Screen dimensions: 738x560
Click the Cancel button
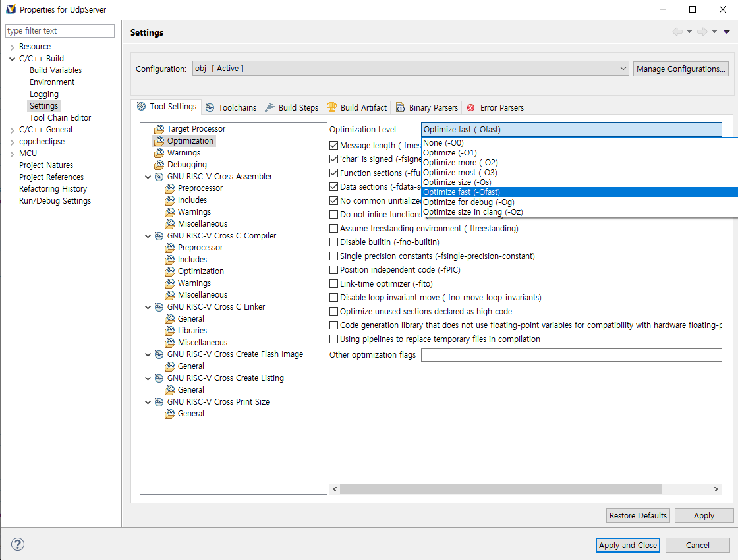(x=698, y=545)
